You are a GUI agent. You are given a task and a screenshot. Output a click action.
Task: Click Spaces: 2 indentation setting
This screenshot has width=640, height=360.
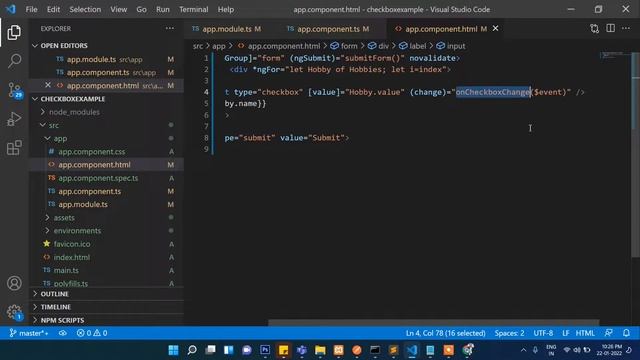509,333
